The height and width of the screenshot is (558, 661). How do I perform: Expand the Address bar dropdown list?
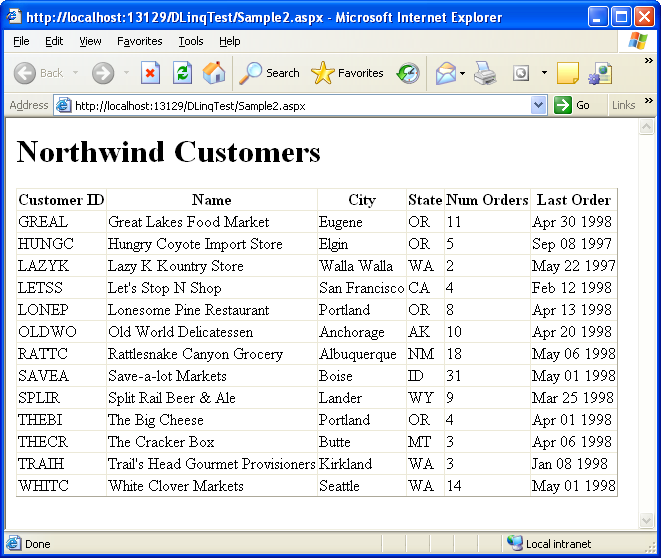[x=538, y=105]
